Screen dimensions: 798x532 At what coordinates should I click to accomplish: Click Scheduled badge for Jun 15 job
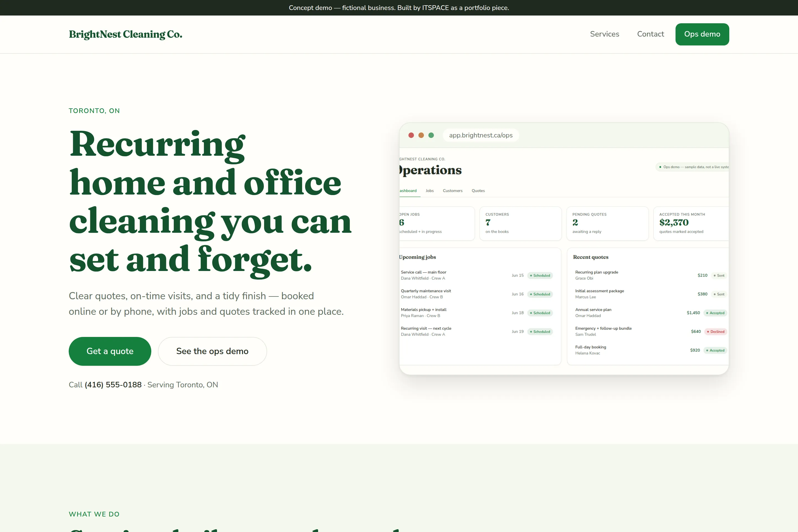(540, 275)
